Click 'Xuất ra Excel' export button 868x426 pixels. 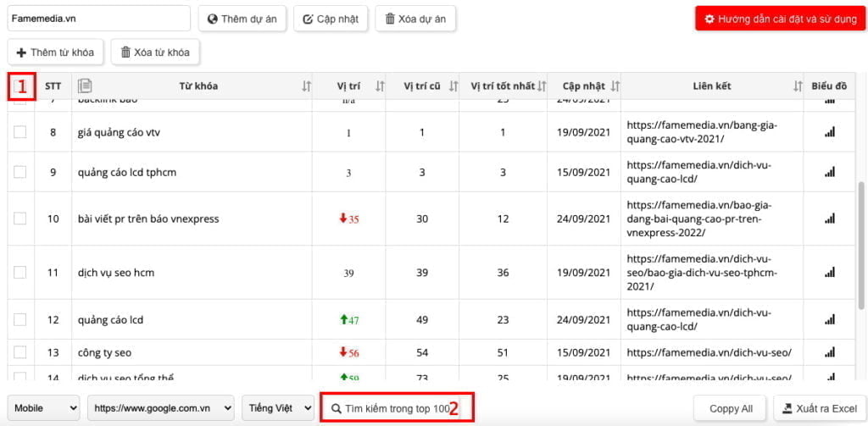point(820,408)
